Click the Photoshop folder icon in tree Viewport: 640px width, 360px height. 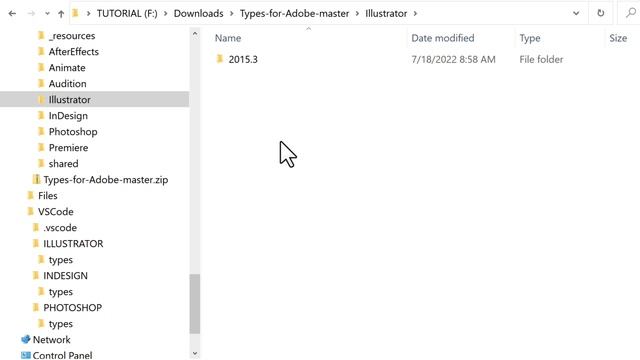pyautogui.click(x=41, y=131)
